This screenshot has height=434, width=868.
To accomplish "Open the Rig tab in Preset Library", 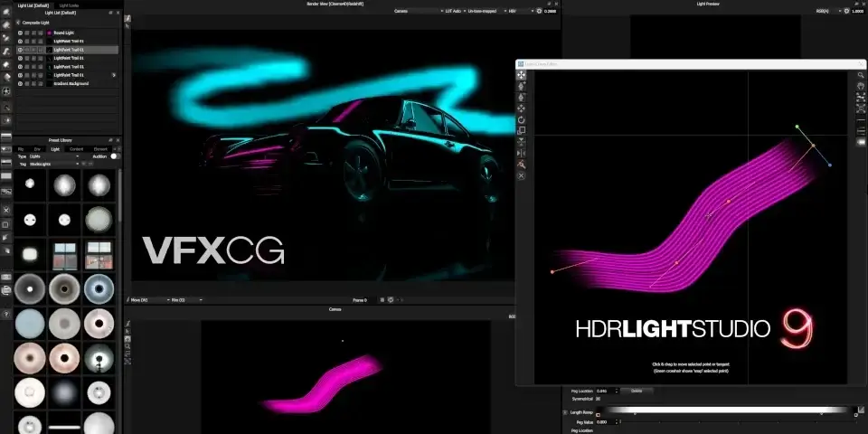I will pyautogui.click(x=21, y=149).
